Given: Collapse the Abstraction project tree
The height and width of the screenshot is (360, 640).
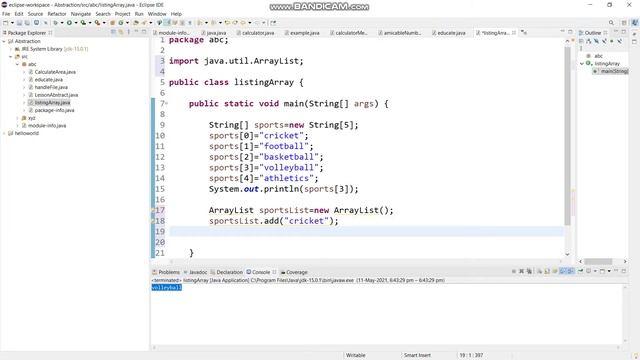Looking at the screenshot, I should [4, 41].
